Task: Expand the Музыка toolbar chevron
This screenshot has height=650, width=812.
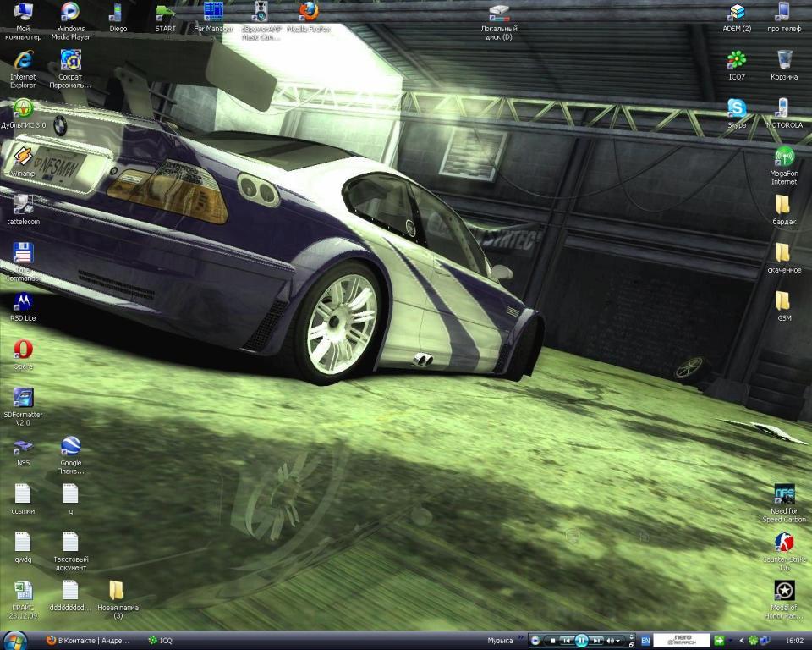Action: pos(521,637)
